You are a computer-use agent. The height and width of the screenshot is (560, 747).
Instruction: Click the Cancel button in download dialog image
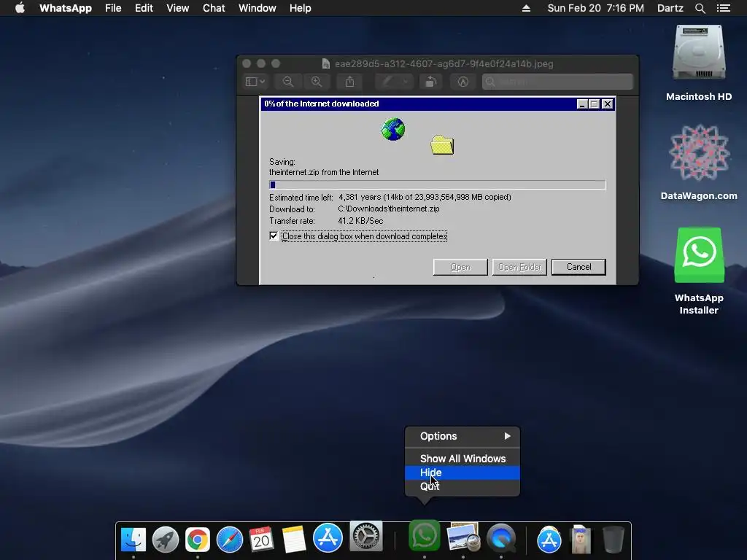[578, 267]
